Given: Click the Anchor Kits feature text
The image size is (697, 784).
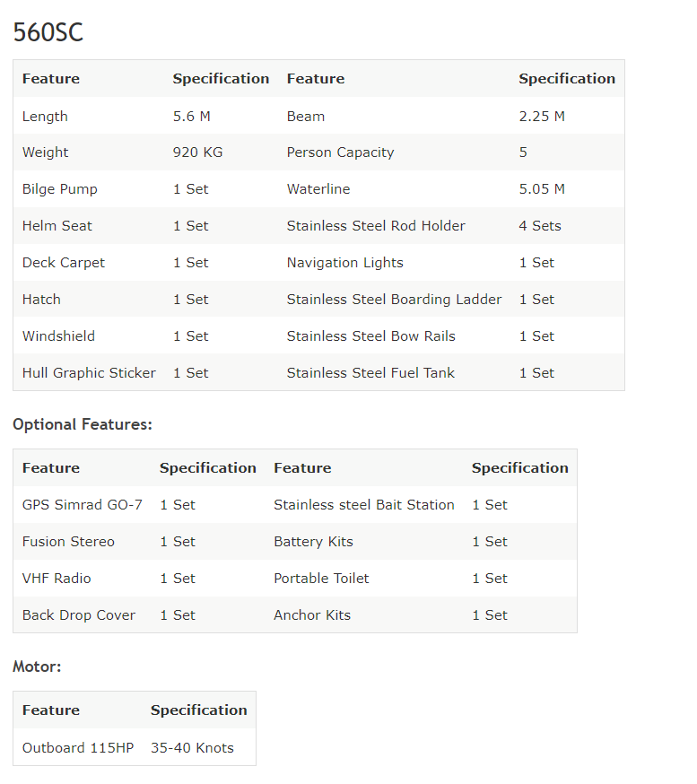Looking at the screenshot, I should click(312, 615).
